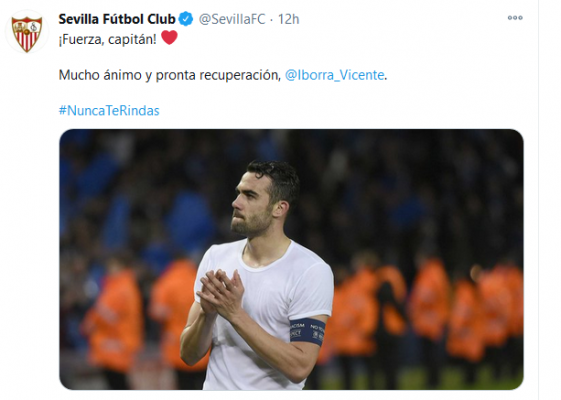Open the Sevilla Fútbol Club display name
This screenshot has width=561, height=400.
pyautogui.click(x=117, y=19)
